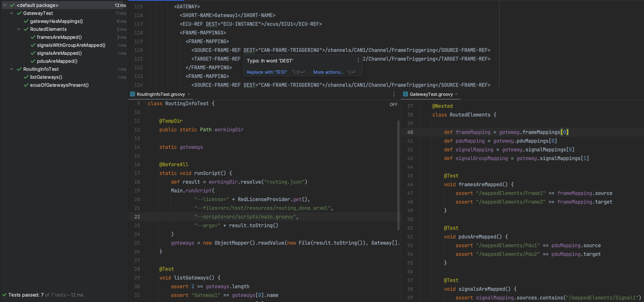This screenshot has width=644, height=302.
Task: Click the 'Tests passed: 7' status text
Action: [26, 295]
